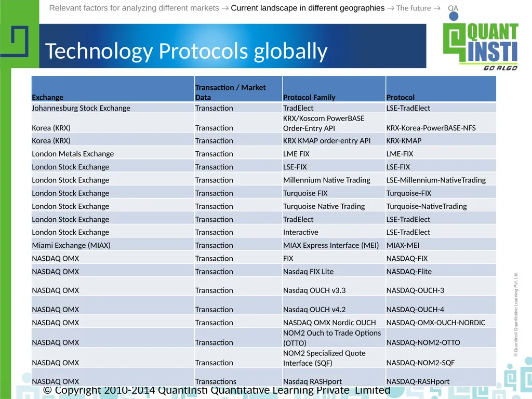Image resolution: width=532 pixels, height=399 pixels.
Task: Click the square spiral icon beside the title
Action: point(14,41)
